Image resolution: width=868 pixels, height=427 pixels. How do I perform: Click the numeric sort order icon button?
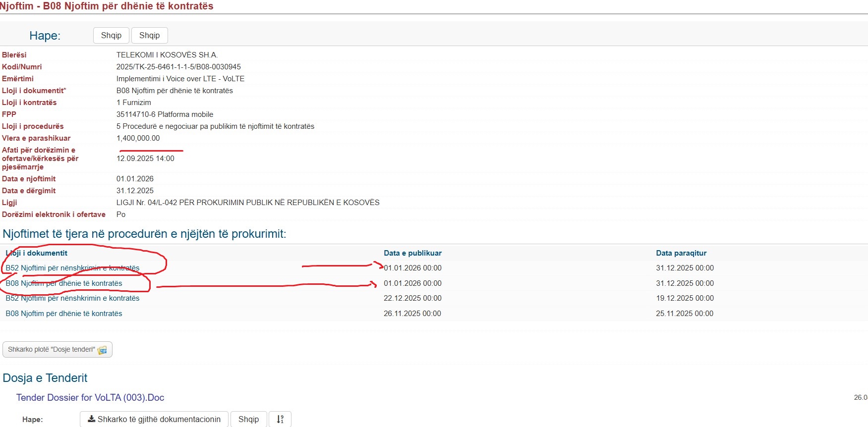(x=280, y=419)
